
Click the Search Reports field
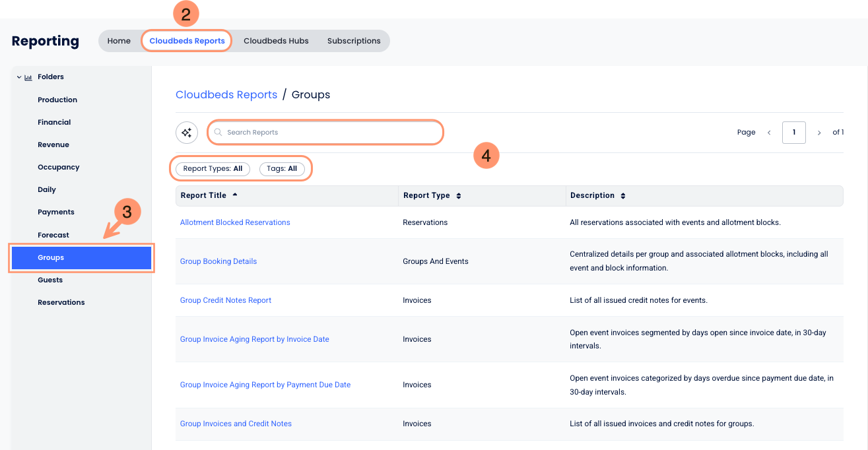coord(325,132)
